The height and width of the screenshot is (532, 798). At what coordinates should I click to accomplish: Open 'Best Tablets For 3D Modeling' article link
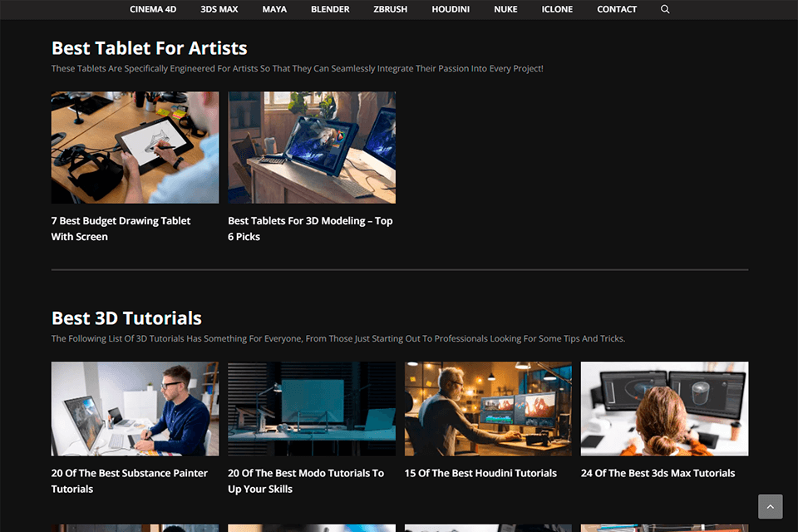pyautogui.click(x=310, y=229)
